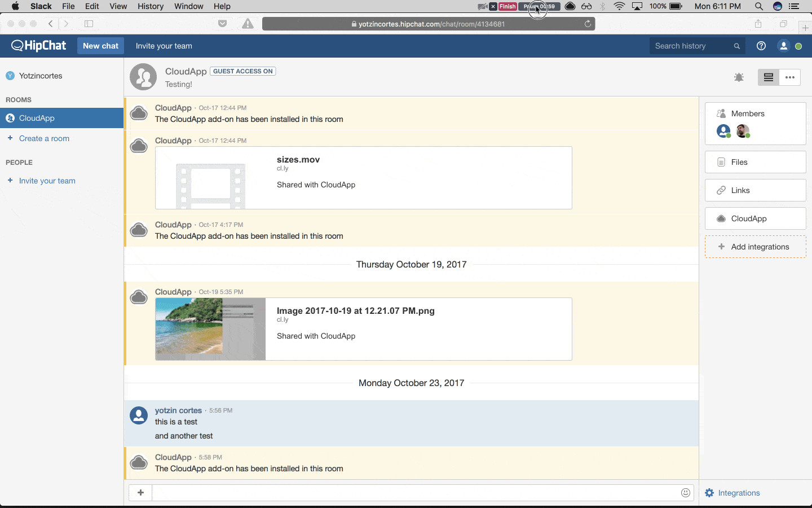The image size is (812, 508).
Task: Open the Edit menu
Action: (x=92, y=6)
